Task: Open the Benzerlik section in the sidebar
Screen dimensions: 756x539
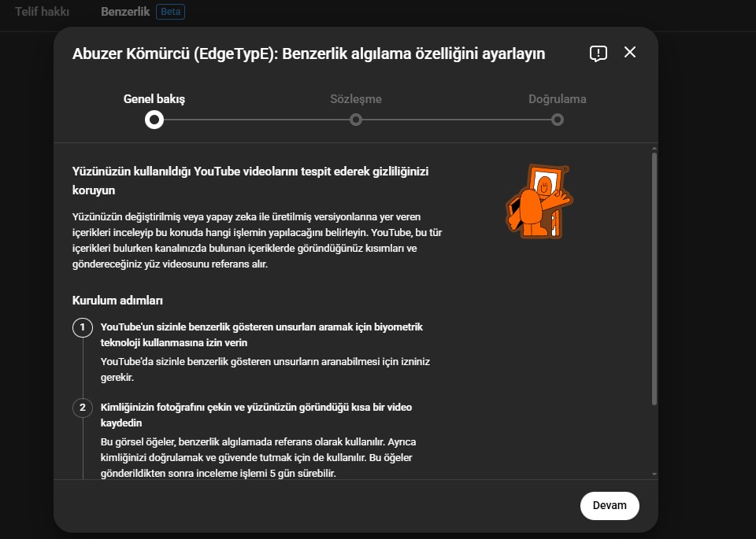Action: coord(124,12)
